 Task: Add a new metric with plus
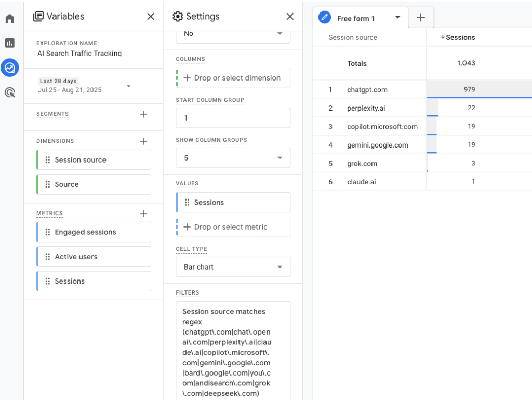pos(143,214)
